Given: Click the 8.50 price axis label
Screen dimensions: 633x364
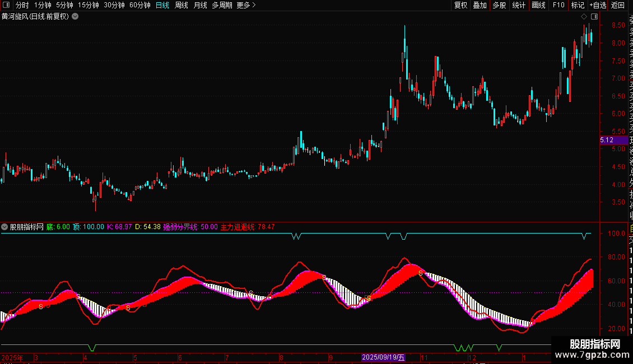Looking at the screenshot, I should [618, 25].
